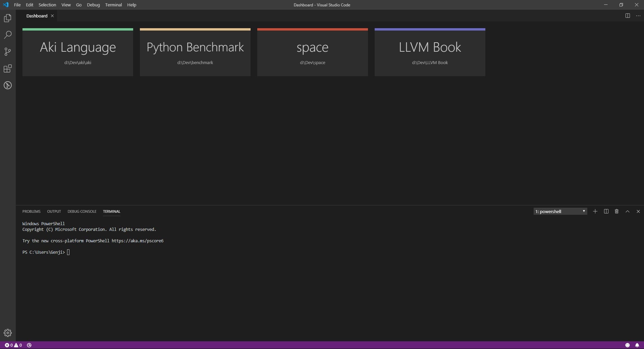Switch to the Output panel tab
This screenshot has height=349, width=644.
tap(54, 211)
